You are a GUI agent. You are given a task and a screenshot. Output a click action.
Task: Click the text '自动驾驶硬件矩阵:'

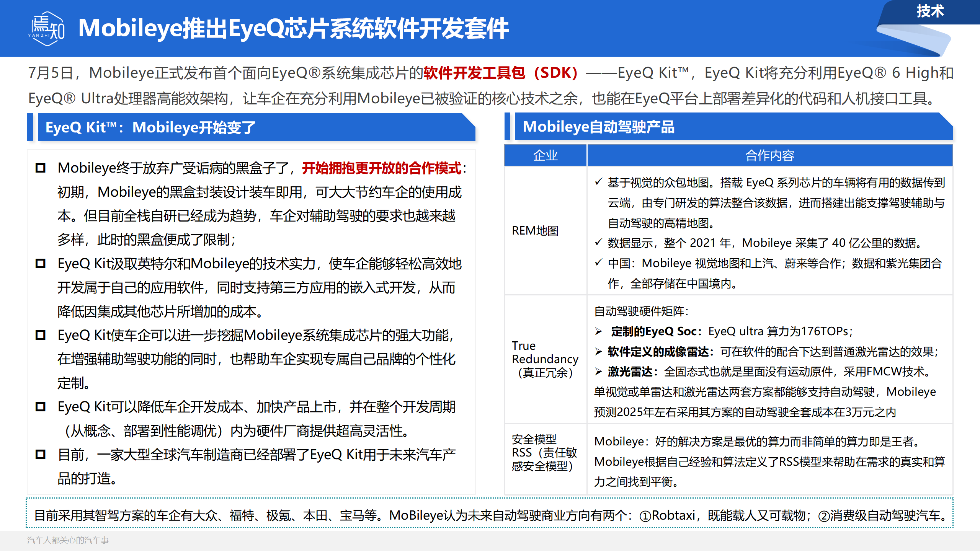click(641, 311)
